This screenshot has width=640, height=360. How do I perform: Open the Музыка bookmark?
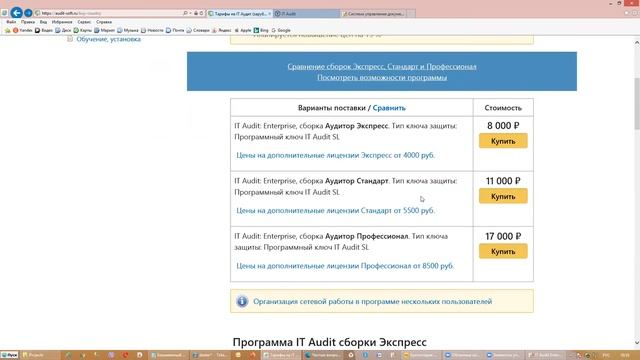(128, 30)
